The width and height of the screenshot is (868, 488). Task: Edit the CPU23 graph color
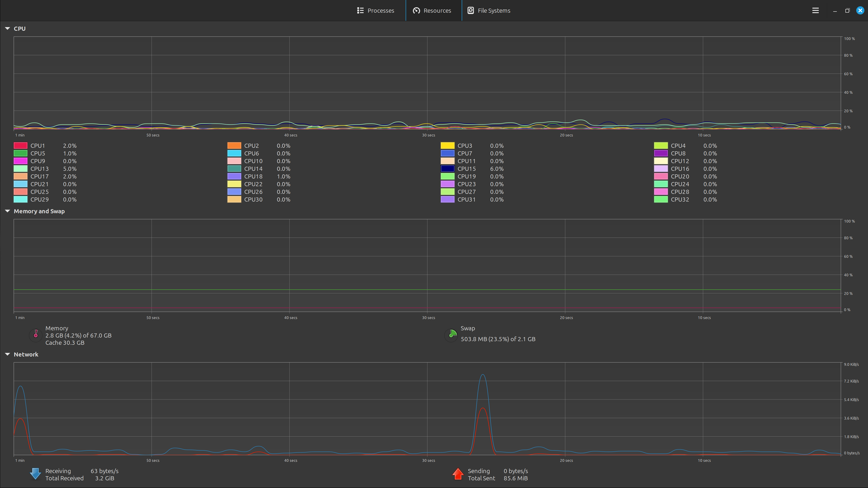(447, 184)
